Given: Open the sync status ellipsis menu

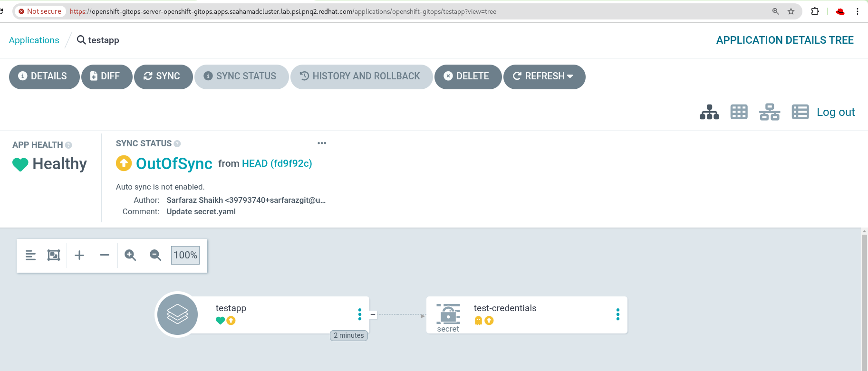Looking at the screenshot, I should tap(322, 143).
